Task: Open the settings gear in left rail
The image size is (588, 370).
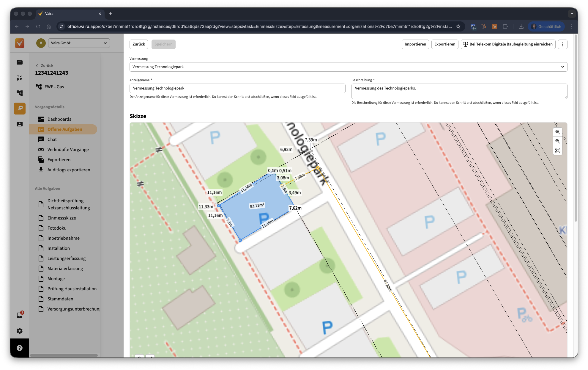Action: (20, 331)
